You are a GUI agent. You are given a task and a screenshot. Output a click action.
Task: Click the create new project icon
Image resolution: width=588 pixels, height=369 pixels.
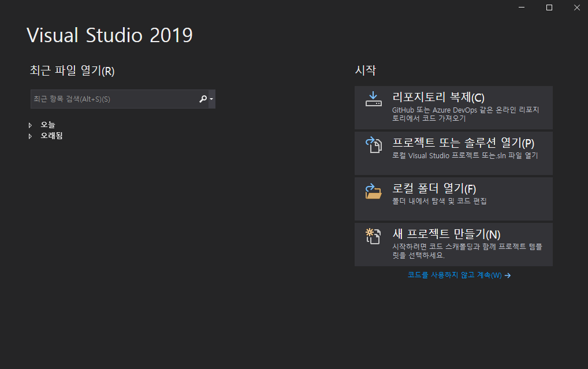coord(374,236)
